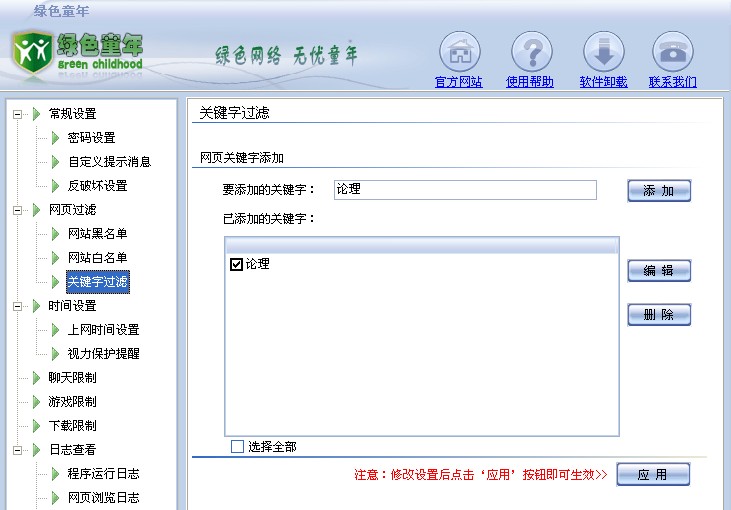Collapse the 时间设置 tree node
Image resolution: width=731 pixels, height=510 pixels.
coord(17,306)
